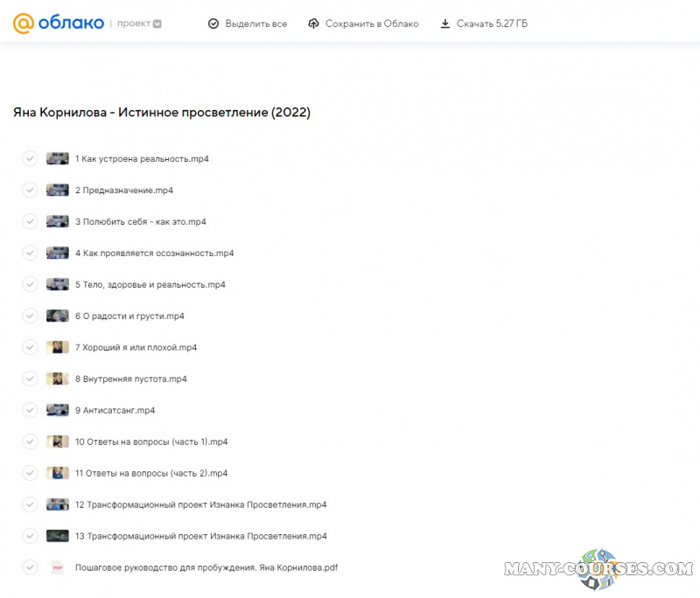Image resolution: width=700 pixels, height=598 pixels.
Task: Download all files via Скачать 5.27 ГБ
Action: tap(492, 24)
